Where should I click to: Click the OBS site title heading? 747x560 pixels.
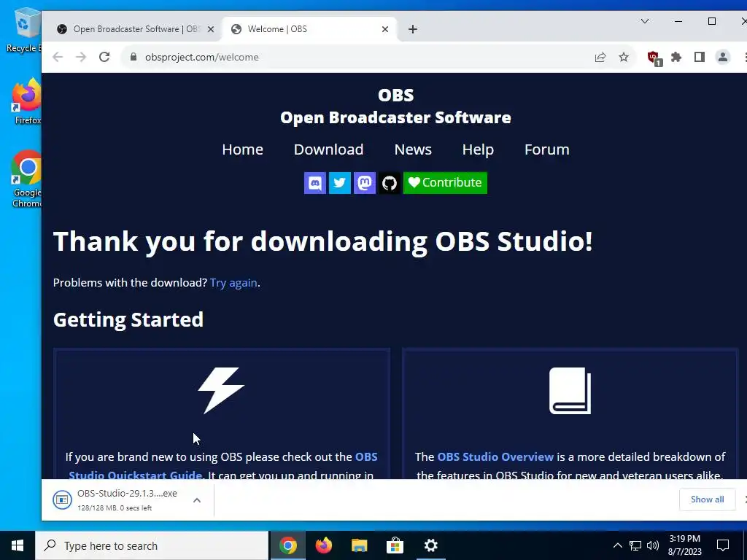395,106
